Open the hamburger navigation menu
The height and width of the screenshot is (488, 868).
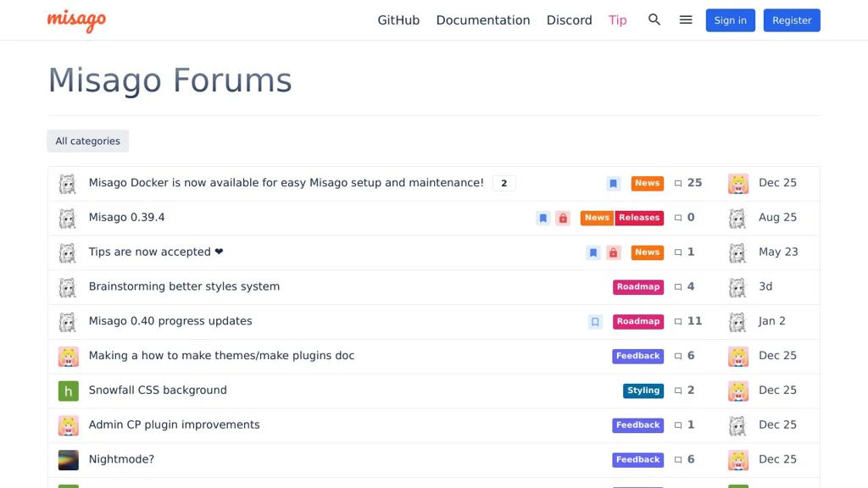[x=686, y=19]
